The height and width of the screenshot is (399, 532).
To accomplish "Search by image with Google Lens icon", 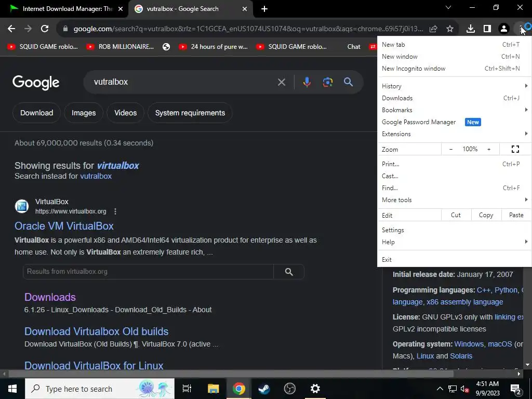I will (x=327, y=82).
